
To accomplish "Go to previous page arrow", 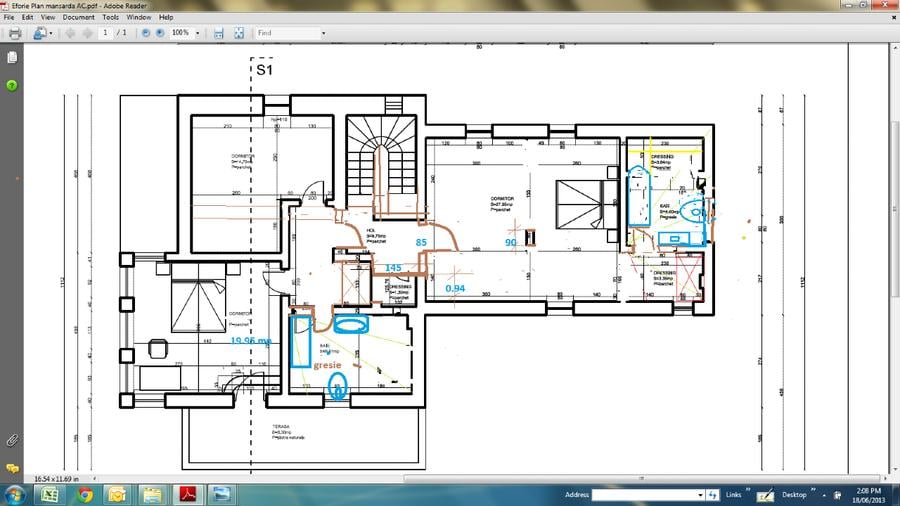I will tap(71, 33).
